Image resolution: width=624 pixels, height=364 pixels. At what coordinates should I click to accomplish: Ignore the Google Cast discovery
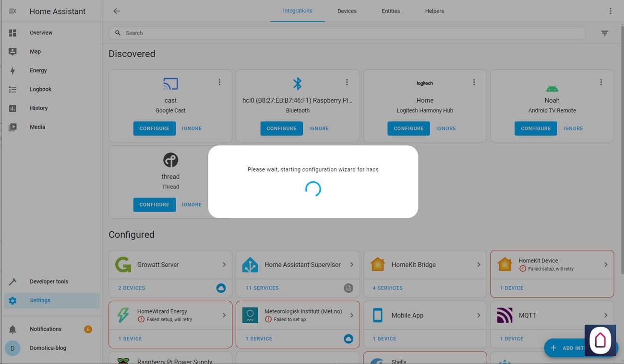tap(192, 129)
